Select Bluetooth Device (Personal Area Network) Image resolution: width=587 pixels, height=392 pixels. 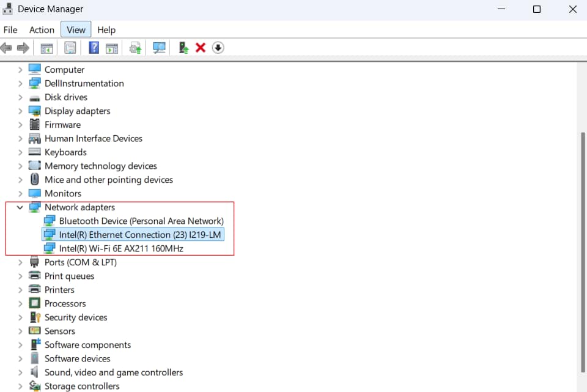click(x=141, y=221)
